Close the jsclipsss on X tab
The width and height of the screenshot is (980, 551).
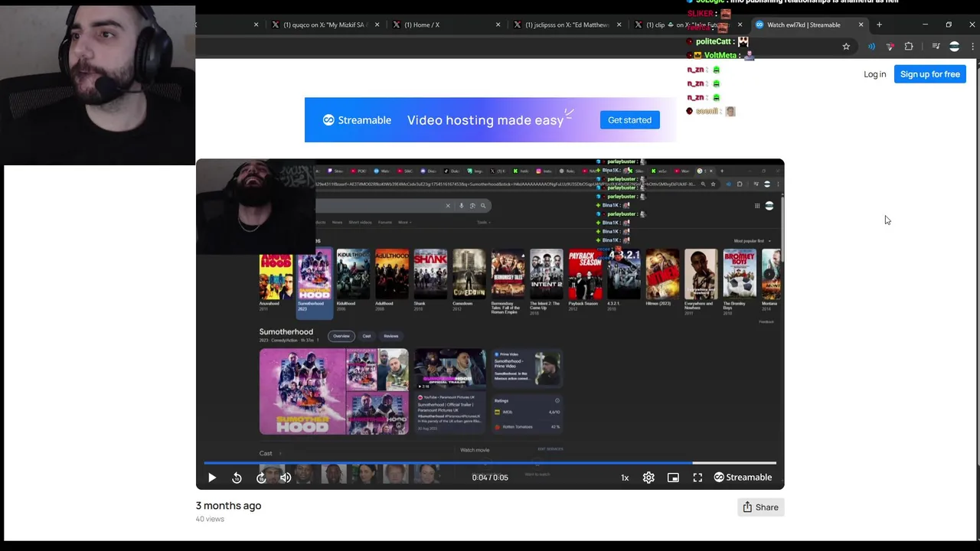click(x=619, y=24)
